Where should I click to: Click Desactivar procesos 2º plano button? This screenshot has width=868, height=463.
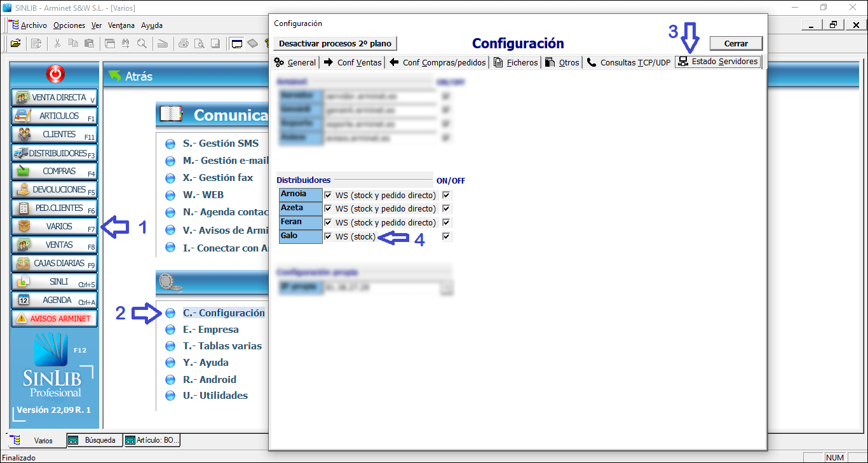[x=336, y=43]
